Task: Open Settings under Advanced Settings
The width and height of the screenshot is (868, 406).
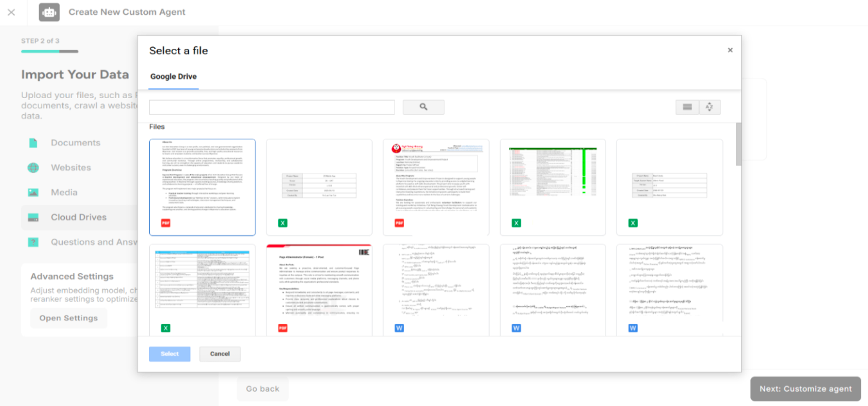Action: (68, 318)
